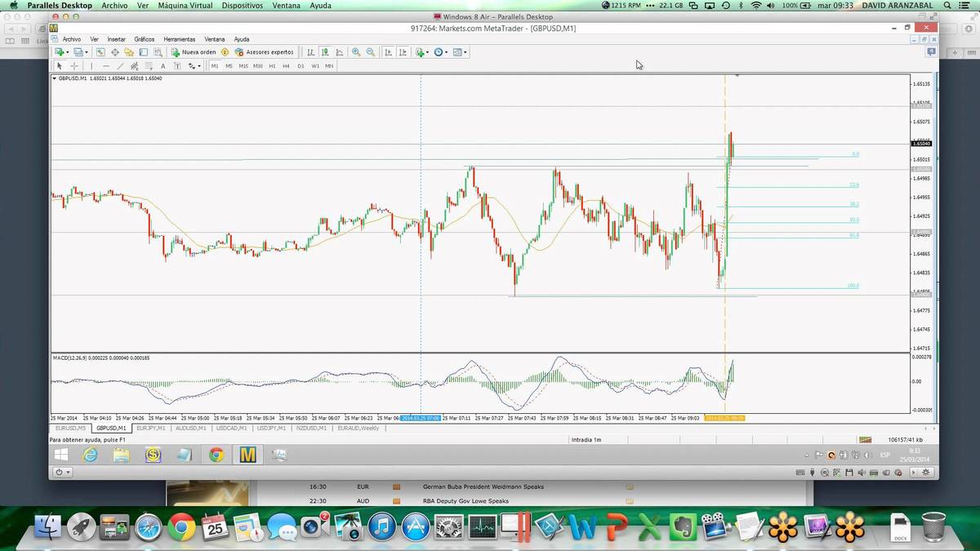980x551 pixels.
Task: Toggle the Asesores expertos button
Action: (x=258, y=52)
